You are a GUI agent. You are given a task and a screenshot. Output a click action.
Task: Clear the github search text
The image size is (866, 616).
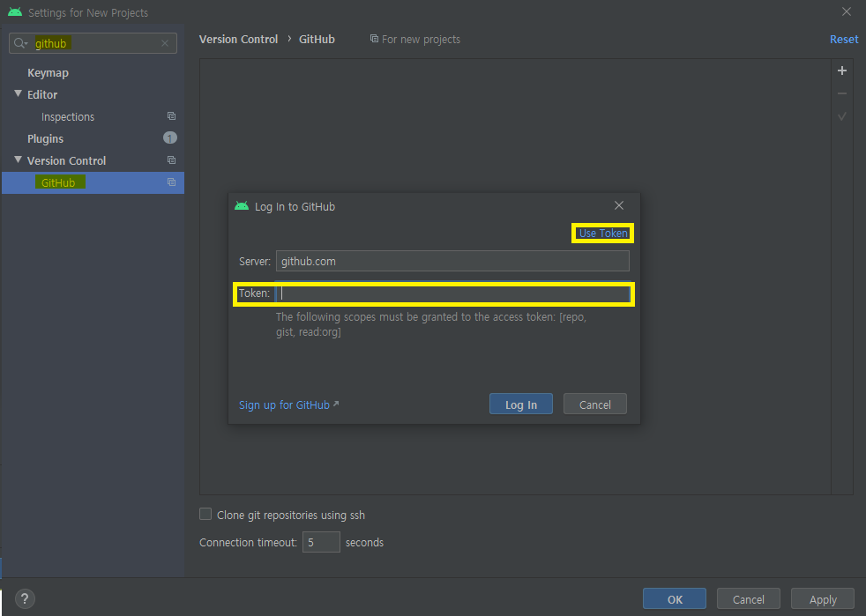click(x=165, y=43)
